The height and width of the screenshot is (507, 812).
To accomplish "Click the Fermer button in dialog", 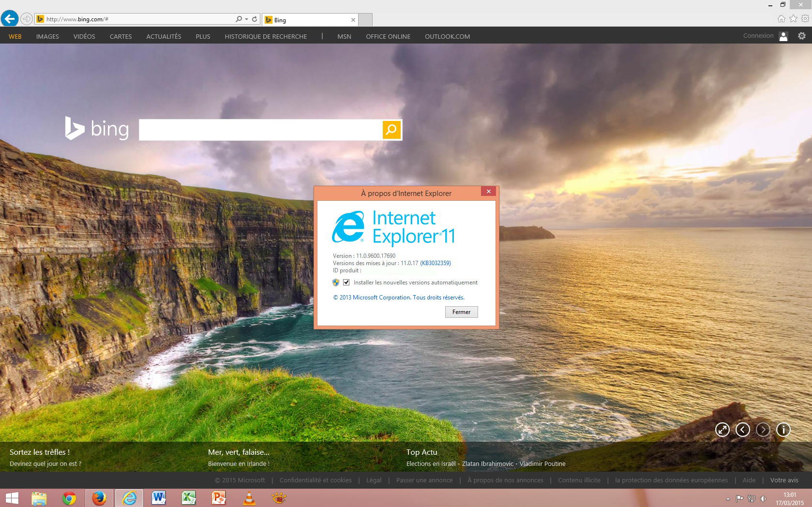I will click(x=461, y=312).
